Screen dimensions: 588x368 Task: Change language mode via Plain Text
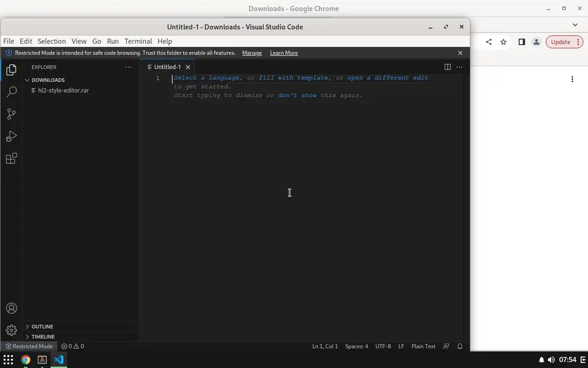click(x=424, y=346)
